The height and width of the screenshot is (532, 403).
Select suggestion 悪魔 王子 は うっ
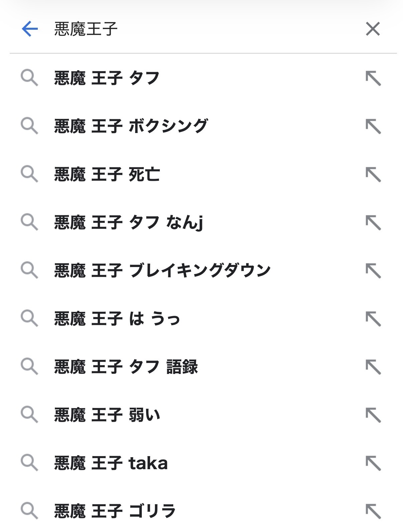[117, 318]
